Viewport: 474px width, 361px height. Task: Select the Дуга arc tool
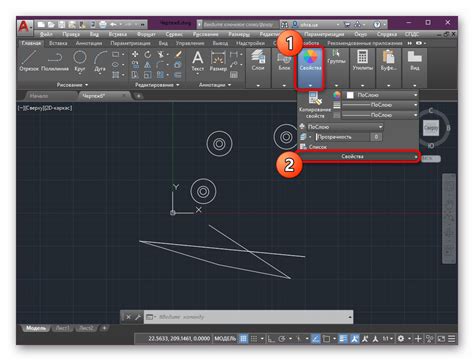[100, 61]
